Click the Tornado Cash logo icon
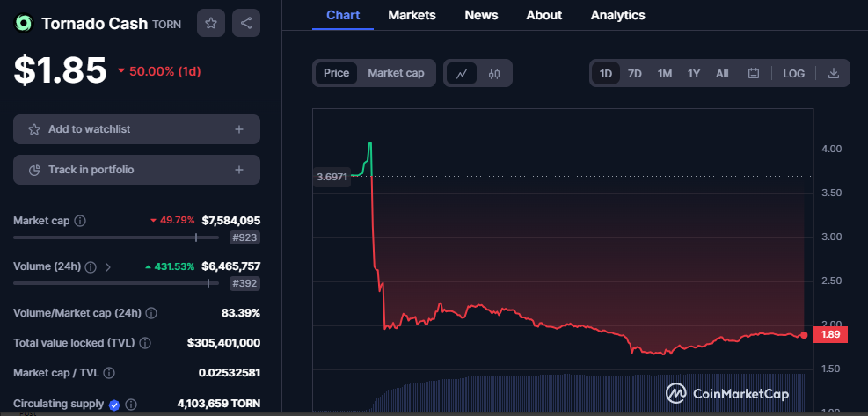Image resolution: width=868 pixels, height=416 pixels. tap(24, 23)
